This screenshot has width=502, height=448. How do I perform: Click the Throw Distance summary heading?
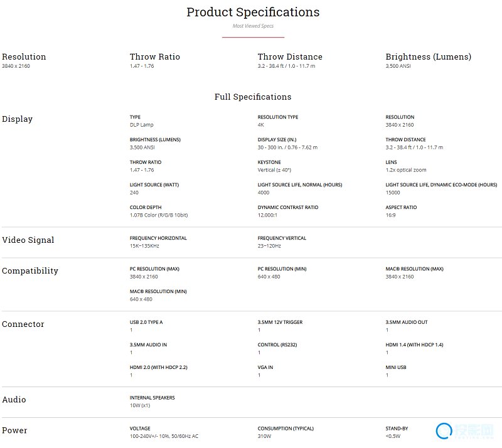click(x=290, y=56)
